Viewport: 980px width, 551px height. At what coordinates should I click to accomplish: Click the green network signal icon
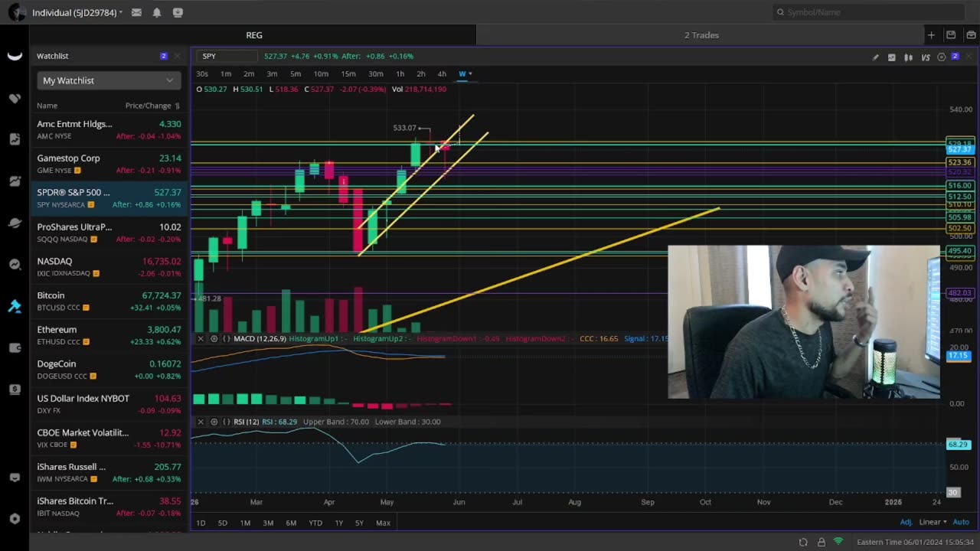[x=838, y=542]
